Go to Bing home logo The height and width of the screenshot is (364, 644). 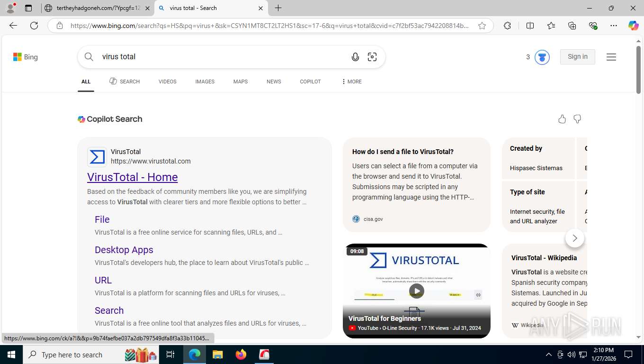26,57
